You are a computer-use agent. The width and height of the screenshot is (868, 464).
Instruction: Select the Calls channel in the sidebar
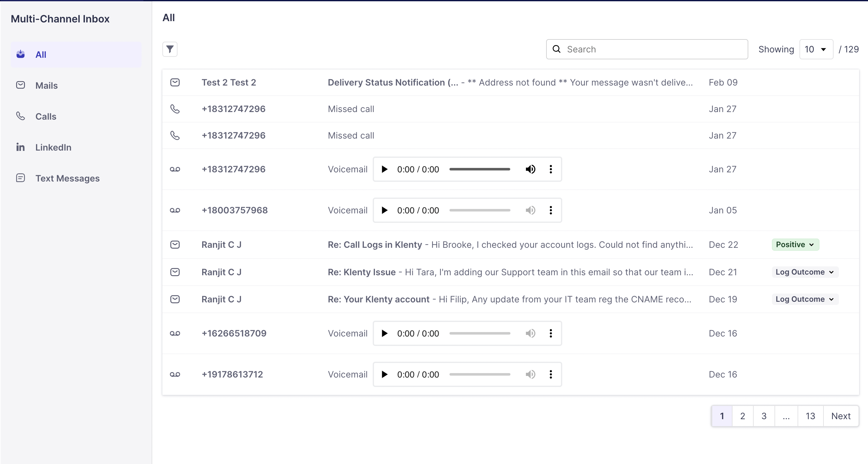pos(46,116)
